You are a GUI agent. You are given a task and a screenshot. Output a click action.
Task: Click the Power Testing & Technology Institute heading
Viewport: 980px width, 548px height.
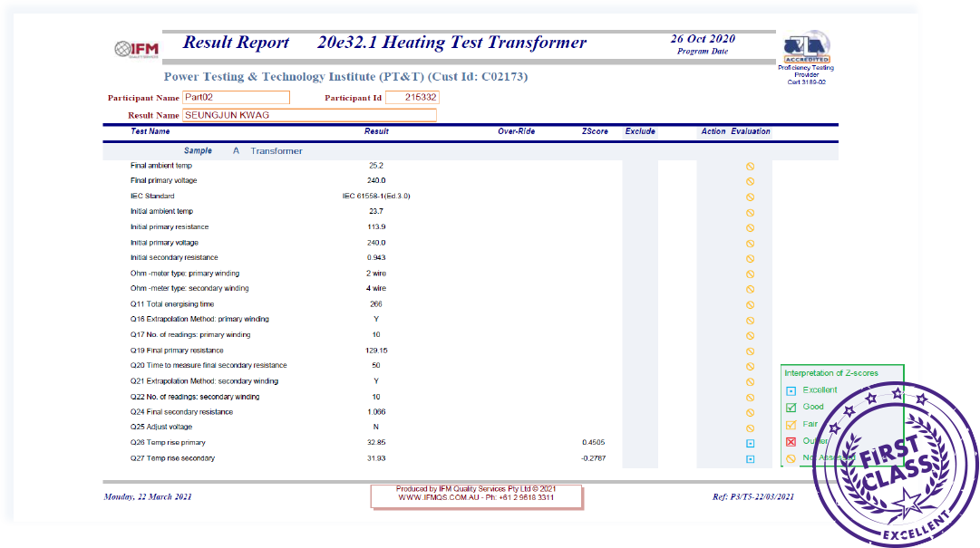pos(345,77)
